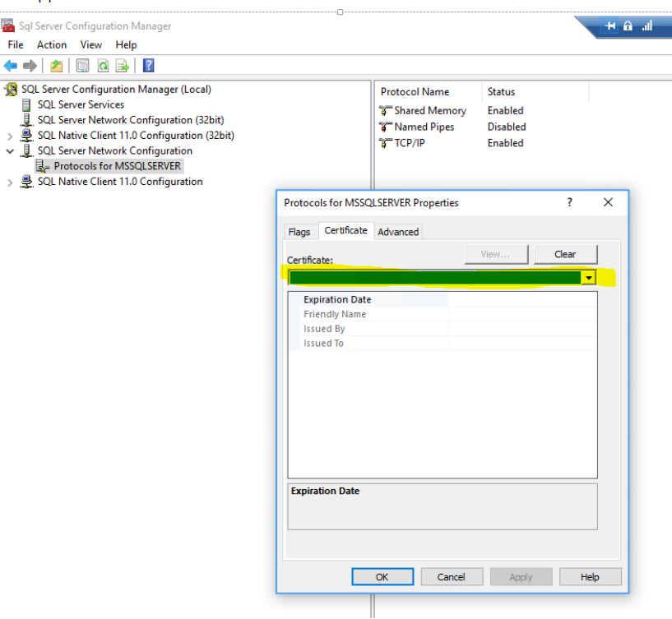This screenshot has height=619, width=672.
Task: Select SQL Native Client 11.0 Configuration label
Action: (x=120, y=182)
